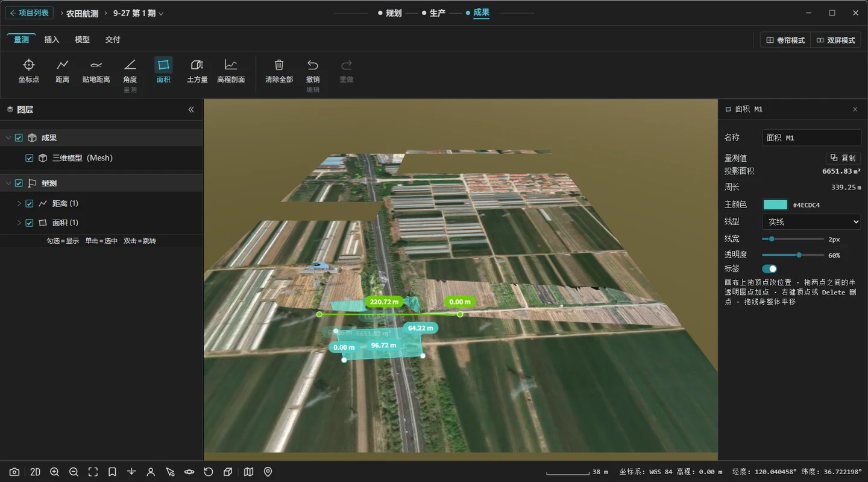
Task: Expand the 面积 (1) tree item
Action: (19, 223)
